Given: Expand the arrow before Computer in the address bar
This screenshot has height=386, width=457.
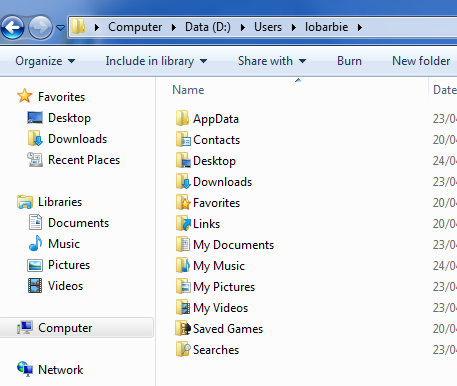Looking at the screenshot, I should click(97, 27).
